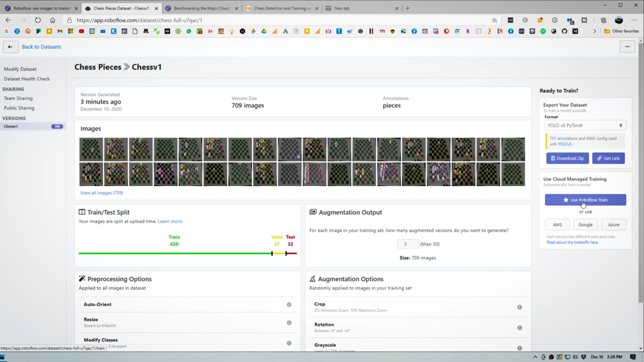Show hidden system tray icons chevron

click(x=535, y=357)
